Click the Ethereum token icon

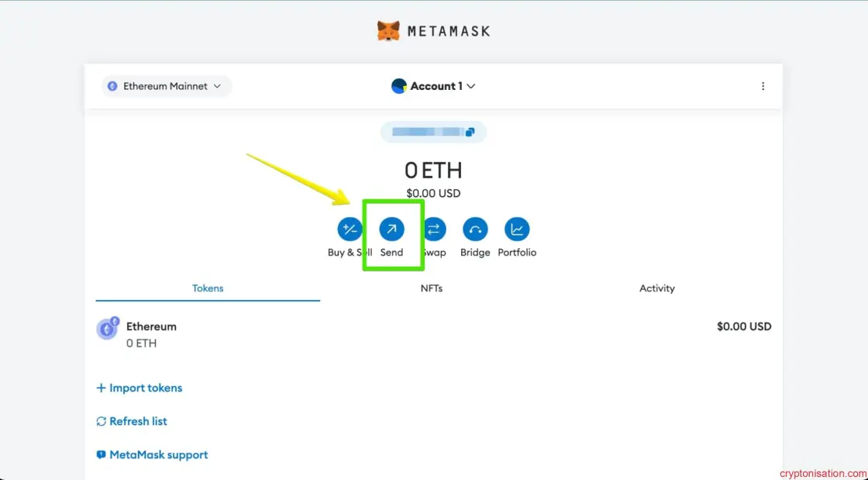tap(108, 329)
